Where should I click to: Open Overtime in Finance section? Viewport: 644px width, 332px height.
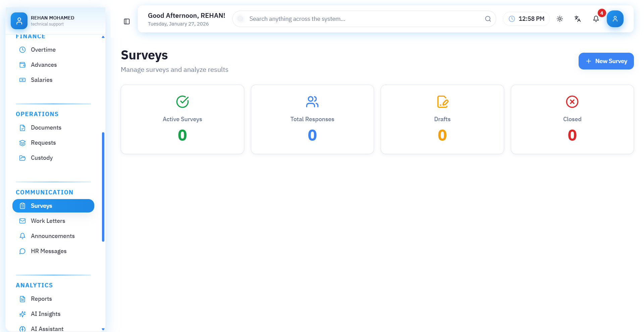[43, 50]
